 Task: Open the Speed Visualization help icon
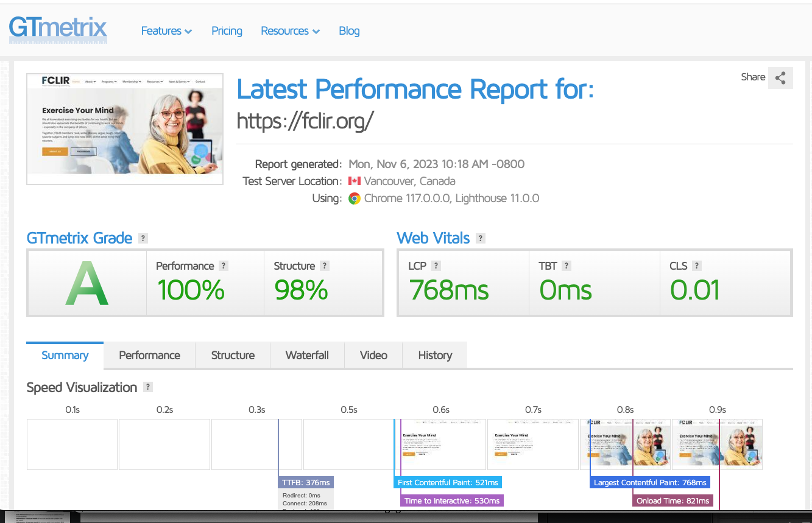147,387
